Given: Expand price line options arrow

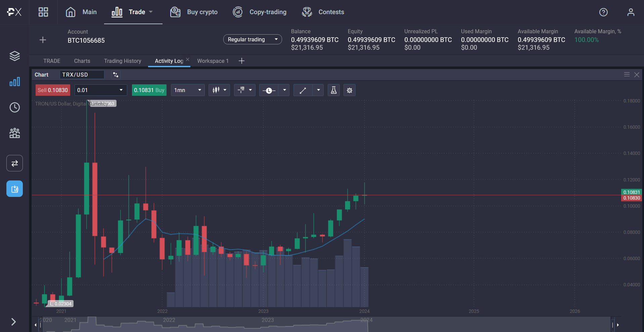Looking at the screenshot, I should point(284,90).
